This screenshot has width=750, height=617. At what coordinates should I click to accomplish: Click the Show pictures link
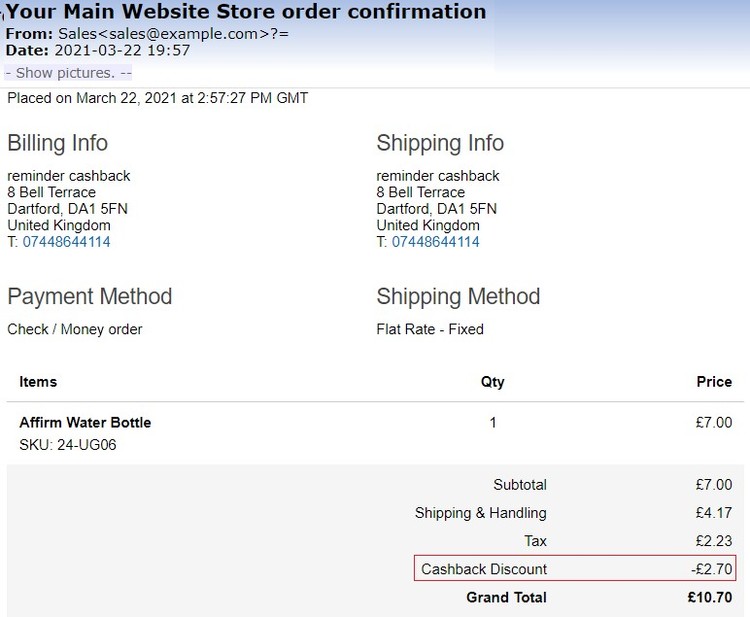tap(68, 73)
